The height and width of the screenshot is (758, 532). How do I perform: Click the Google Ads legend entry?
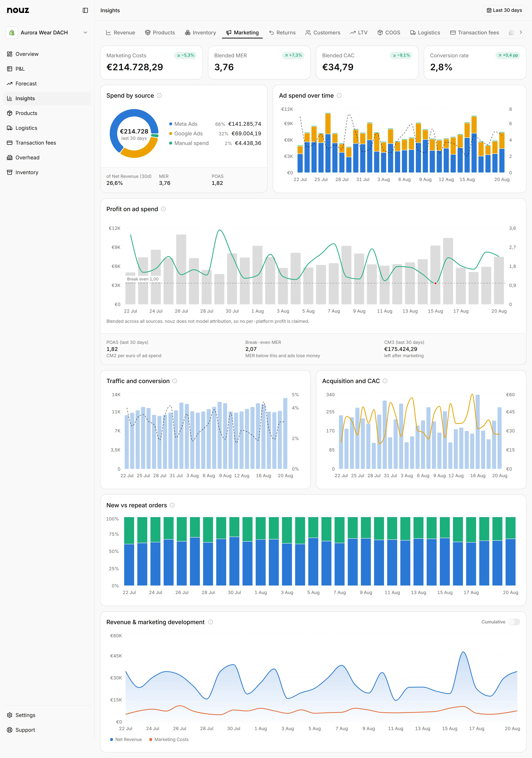pos(215,134)
